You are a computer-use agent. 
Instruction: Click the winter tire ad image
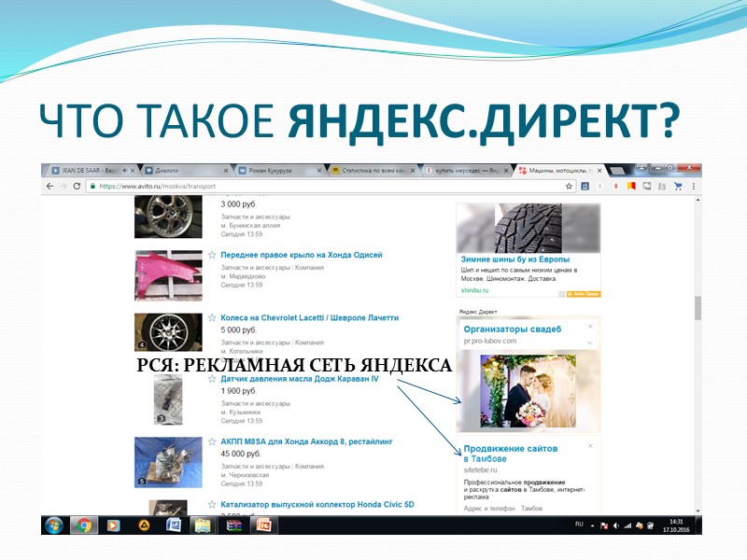(x=529, y=228)
